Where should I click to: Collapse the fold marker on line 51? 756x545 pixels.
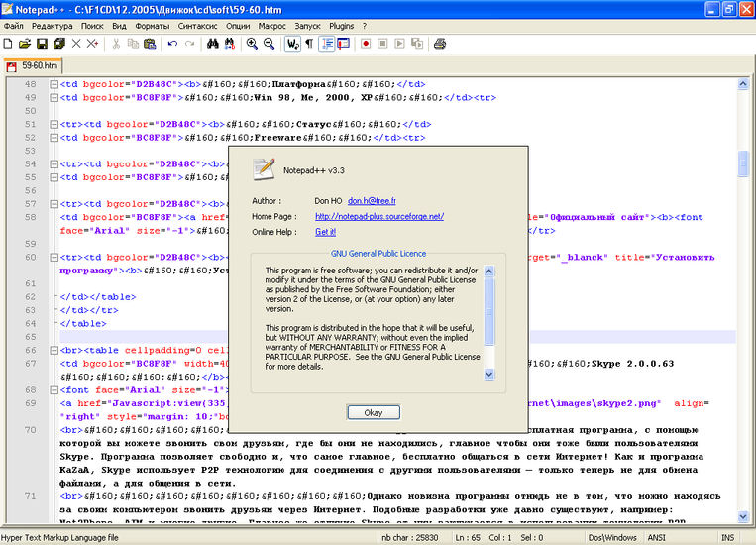pyautogui.click(x=54, y=125)
